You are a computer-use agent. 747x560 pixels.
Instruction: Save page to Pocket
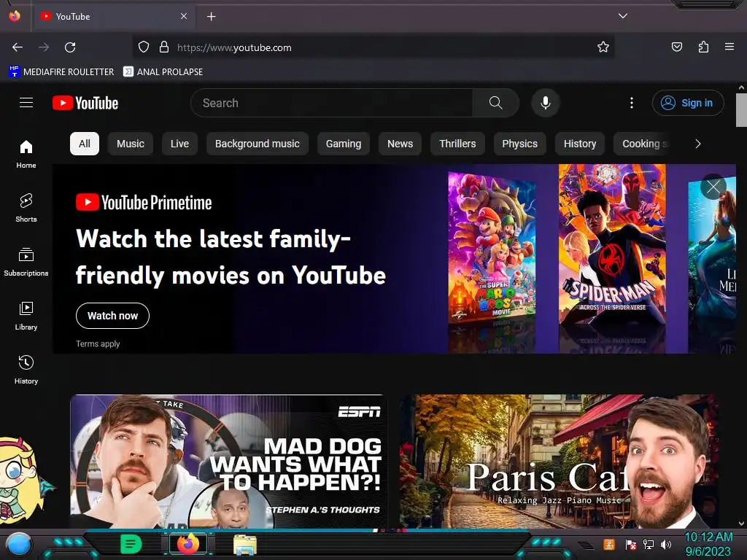coord(677,47)
